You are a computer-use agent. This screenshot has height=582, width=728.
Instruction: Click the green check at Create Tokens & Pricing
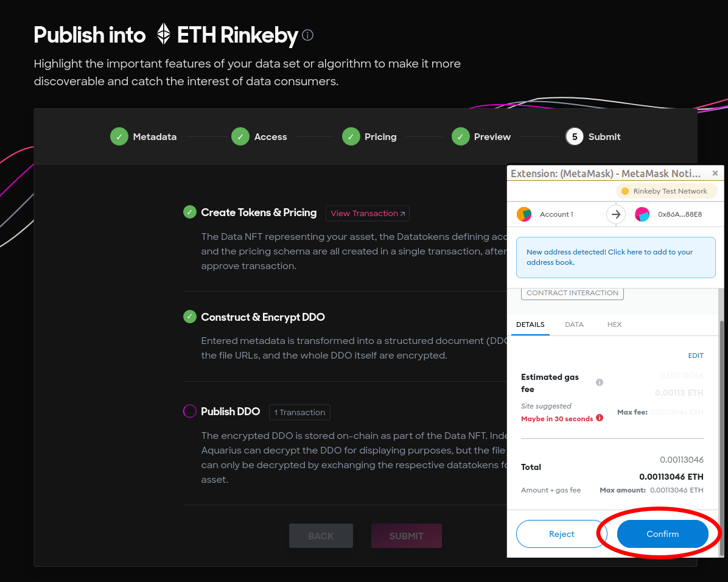[x=189, y=212]
